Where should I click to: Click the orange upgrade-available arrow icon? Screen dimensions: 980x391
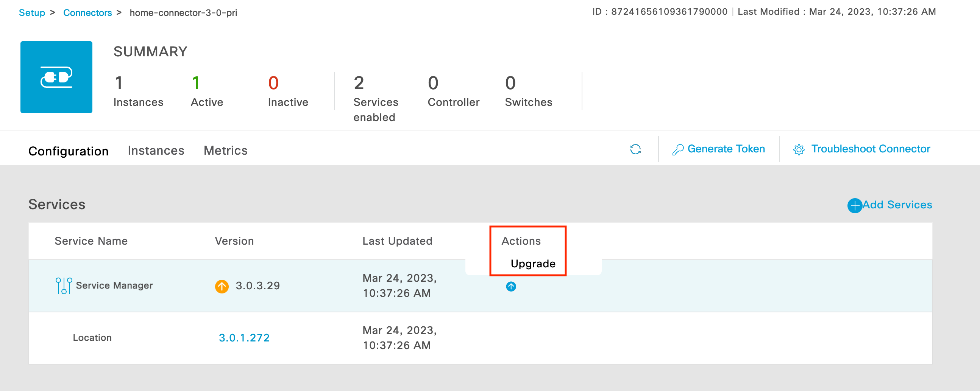[x=222, y=286]
